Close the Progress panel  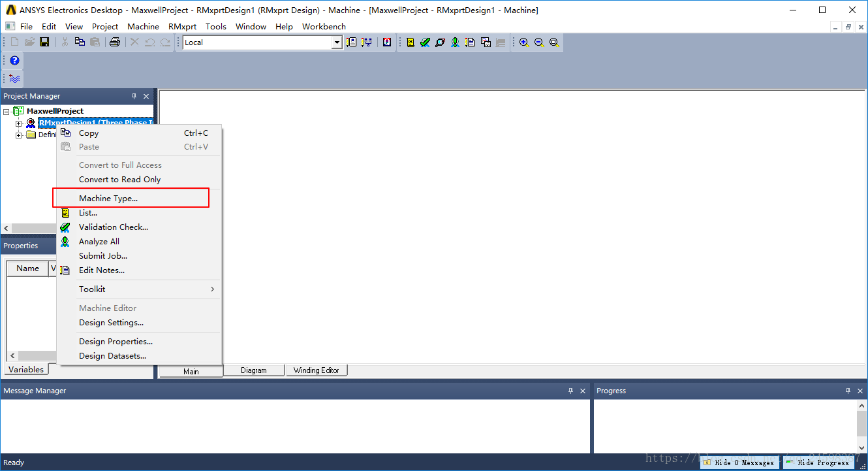[x=860, y=391]
